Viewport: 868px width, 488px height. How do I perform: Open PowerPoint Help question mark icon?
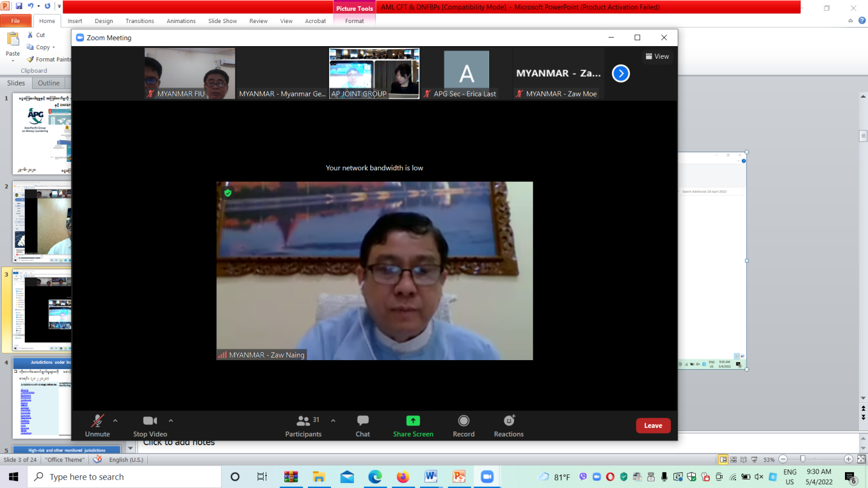862,21
